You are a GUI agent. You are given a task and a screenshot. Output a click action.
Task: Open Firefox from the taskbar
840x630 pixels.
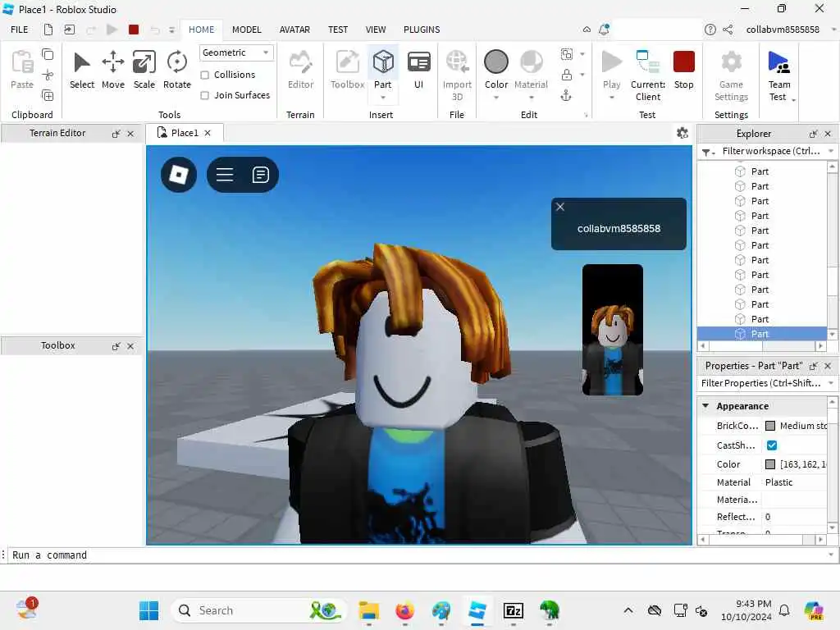point(405,610)
